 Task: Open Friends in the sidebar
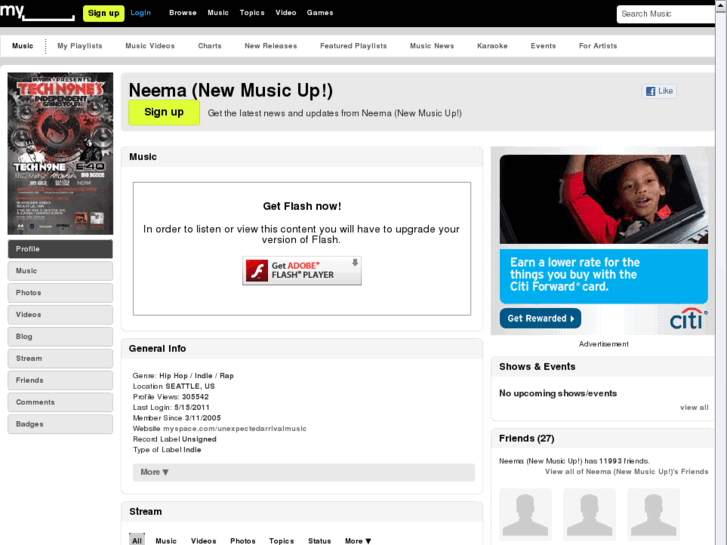click(x=60, y=380)
